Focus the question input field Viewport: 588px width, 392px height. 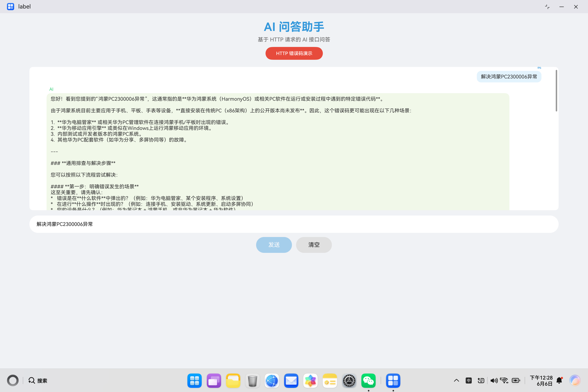pos(294,224)
